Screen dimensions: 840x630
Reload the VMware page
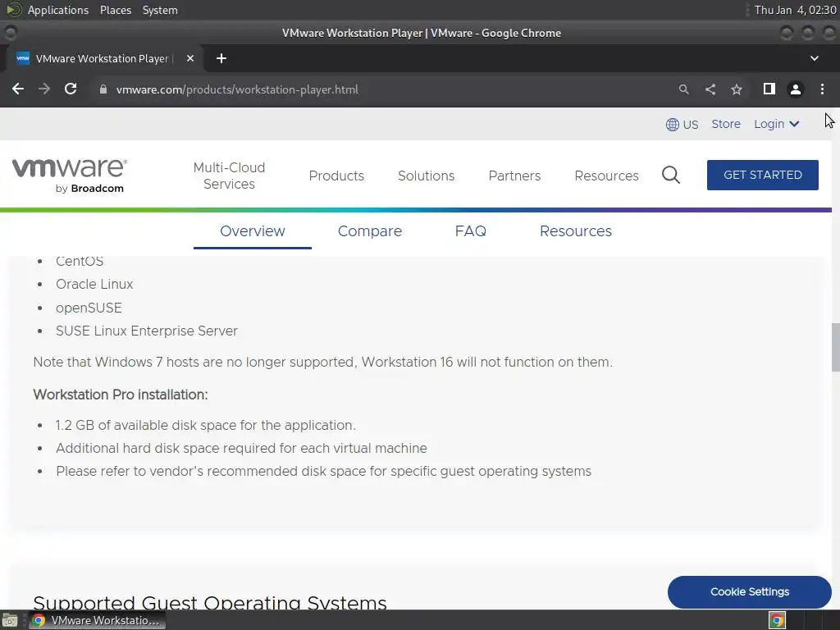click(x=71, y=89)
